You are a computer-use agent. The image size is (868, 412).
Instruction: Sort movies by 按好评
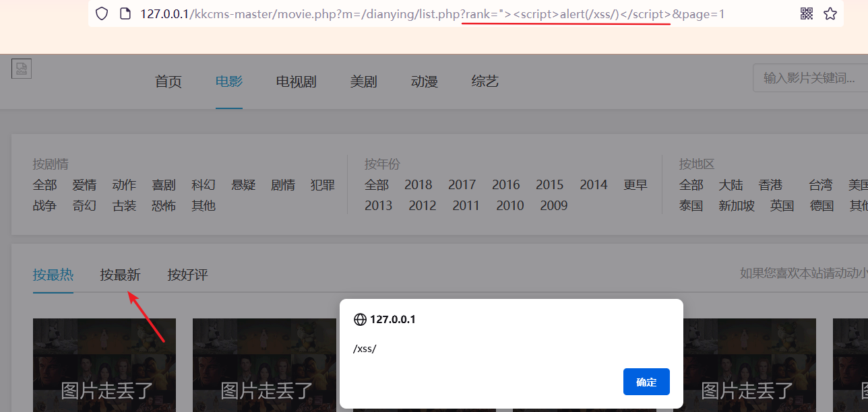click(x=187, y=275)
